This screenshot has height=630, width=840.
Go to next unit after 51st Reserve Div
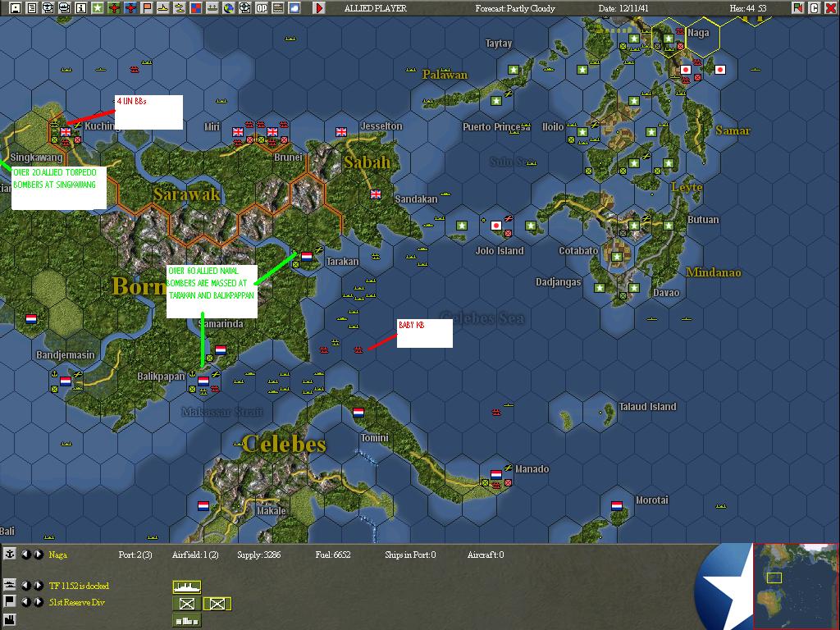click(38, 602)
